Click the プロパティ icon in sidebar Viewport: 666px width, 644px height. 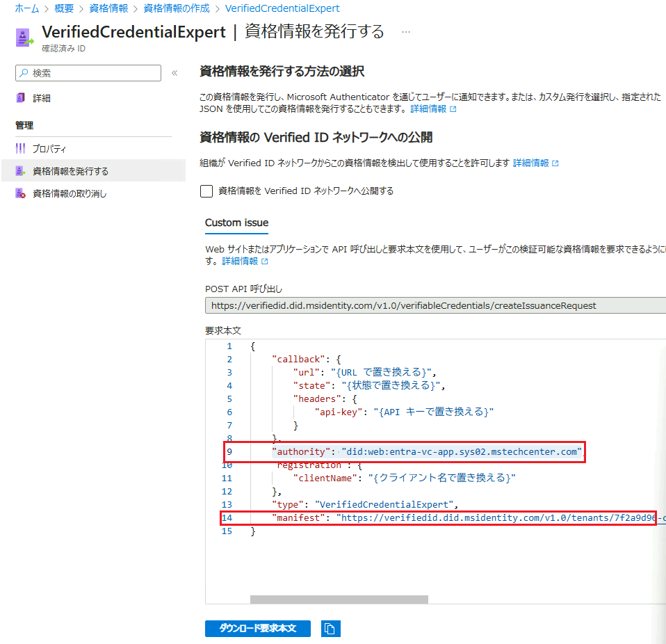coord(21,149)
